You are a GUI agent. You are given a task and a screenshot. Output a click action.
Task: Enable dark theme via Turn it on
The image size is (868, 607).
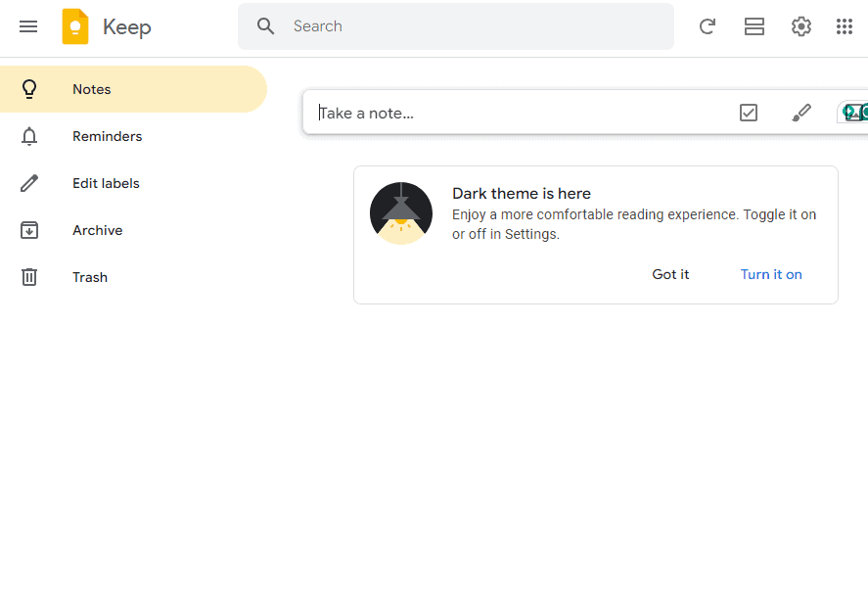pos(771,274)
